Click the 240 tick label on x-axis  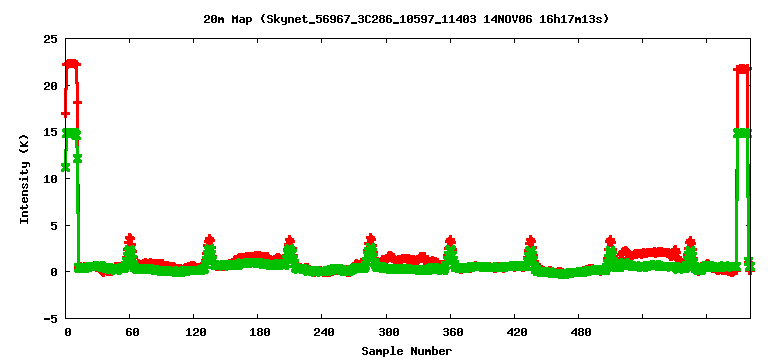[324, 333]
